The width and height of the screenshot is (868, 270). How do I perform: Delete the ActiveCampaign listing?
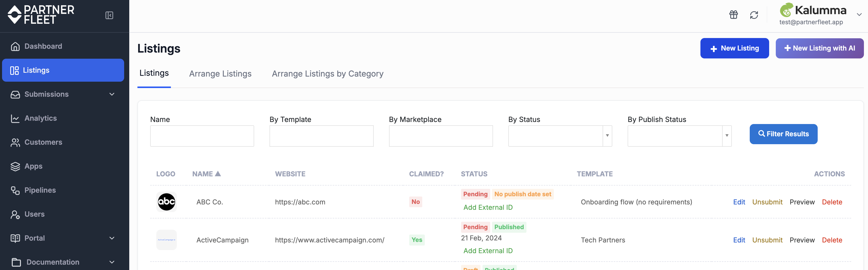click(832, 240)
